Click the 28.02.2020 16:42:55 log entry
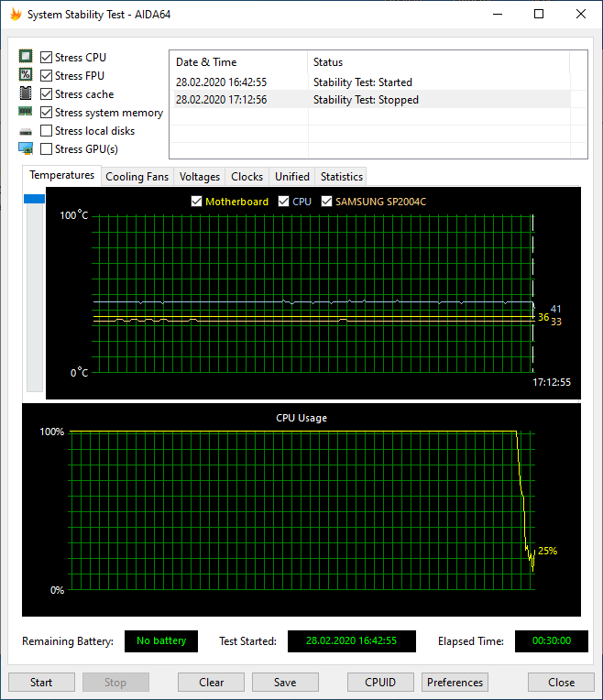 pos(221,82)
